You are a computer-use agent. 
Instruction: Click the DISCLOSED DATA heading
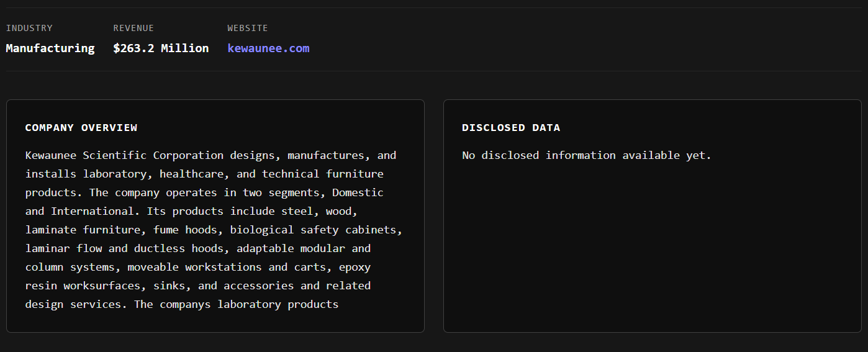pyautogui.click(x=511, y=128)
